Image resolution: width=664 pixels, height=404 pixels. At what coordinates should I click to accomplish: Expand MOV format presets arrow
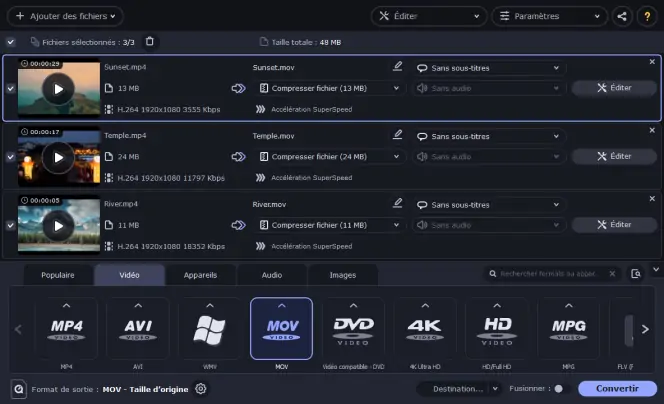click(x=282, y=305)
